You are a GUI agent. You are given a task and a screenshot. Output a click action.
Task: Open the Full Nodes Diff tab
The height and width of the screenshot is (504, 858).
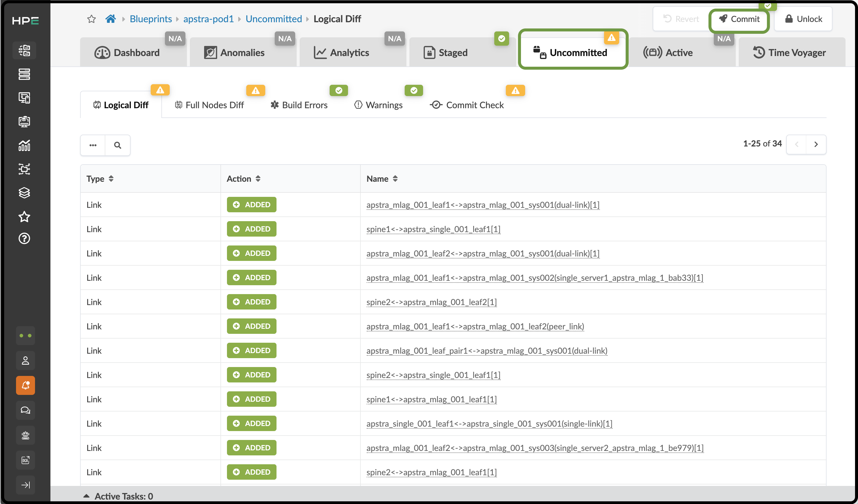(209, 105)
